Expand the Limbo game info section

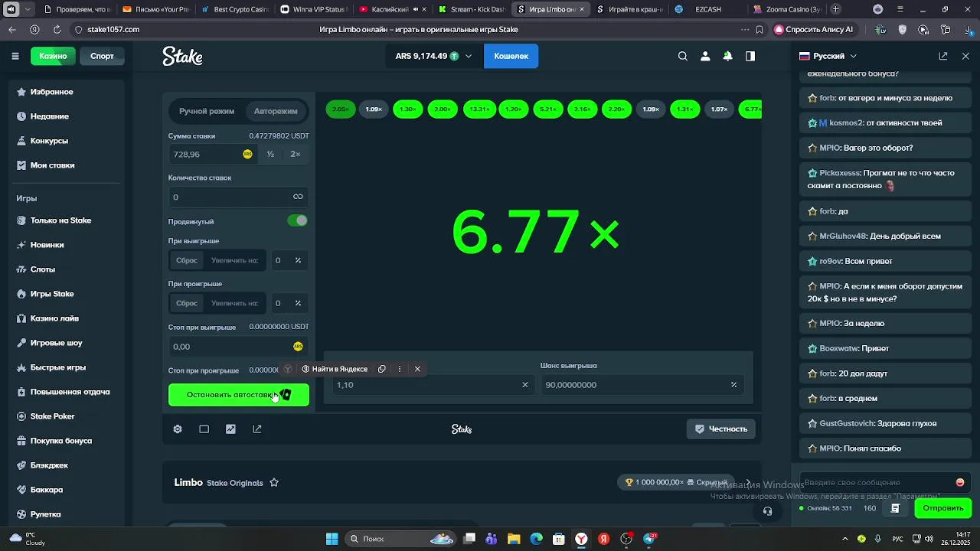[748, 483]
